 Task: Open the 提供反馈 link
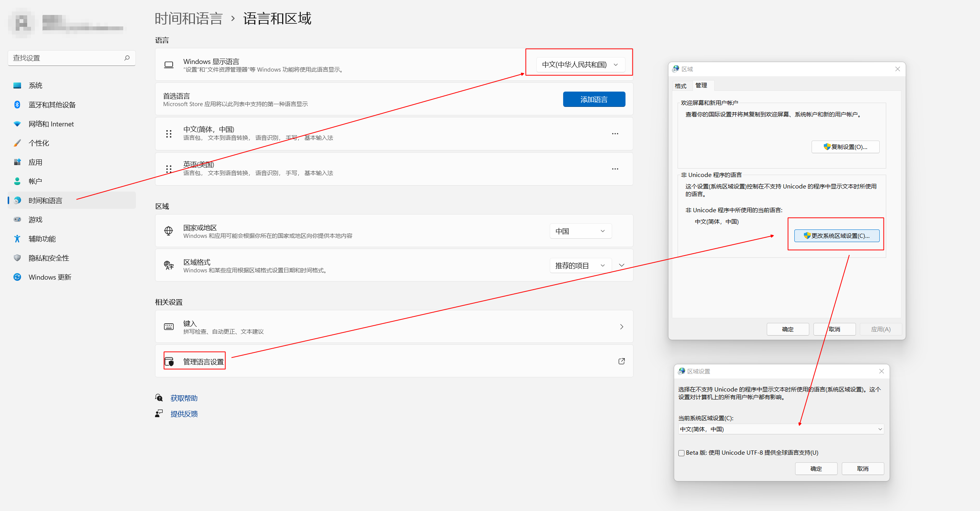tap(184, 414)
